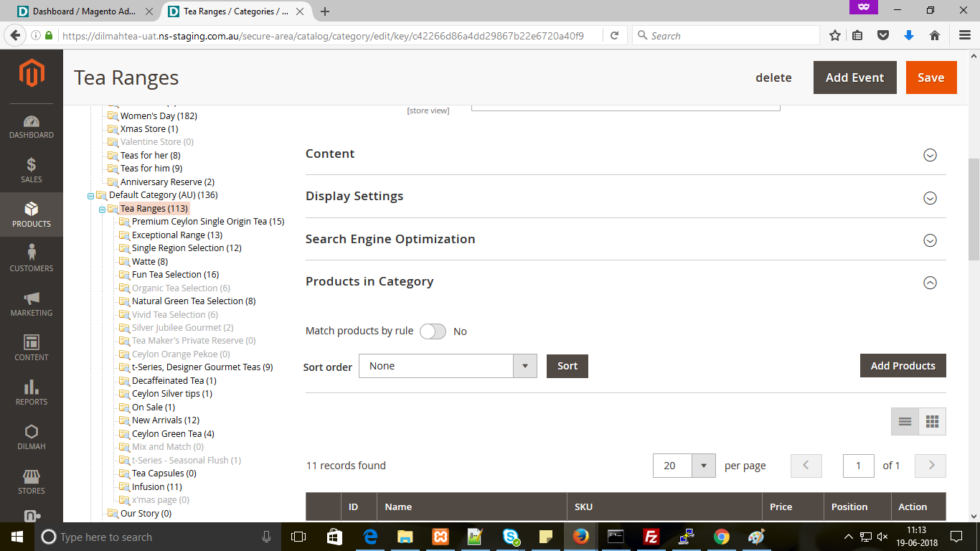This screenshot has width=980, height=551.
Task: Select the Content sidebar icon
Action: (x=31, y=347)
